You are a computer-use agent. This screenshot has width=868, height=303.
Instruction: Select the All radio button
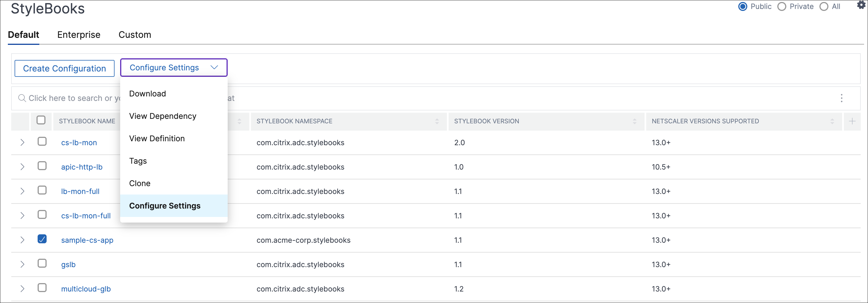point(824,7)
